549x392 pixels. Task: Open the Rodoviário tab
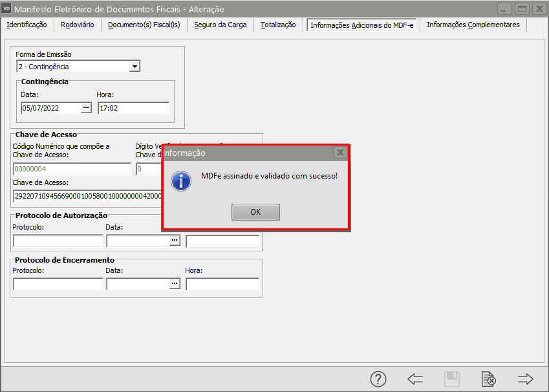pyautogui.click(x=78, y=25)
